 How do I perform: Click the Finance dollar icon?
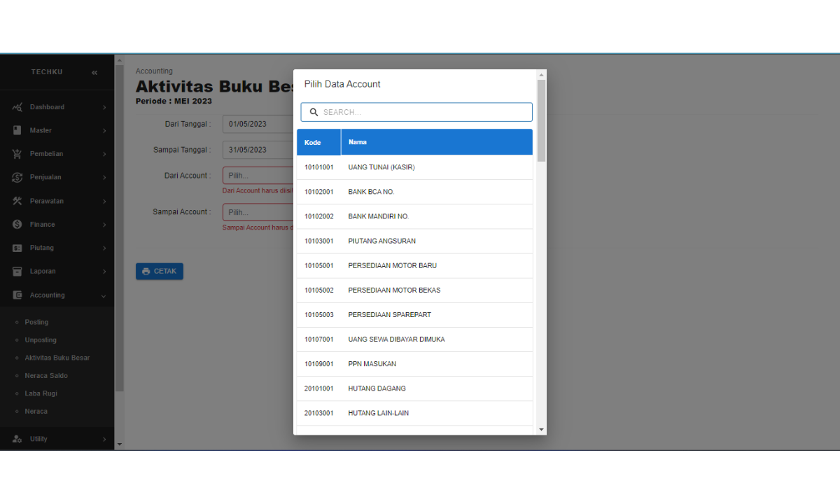pos(17,225)
